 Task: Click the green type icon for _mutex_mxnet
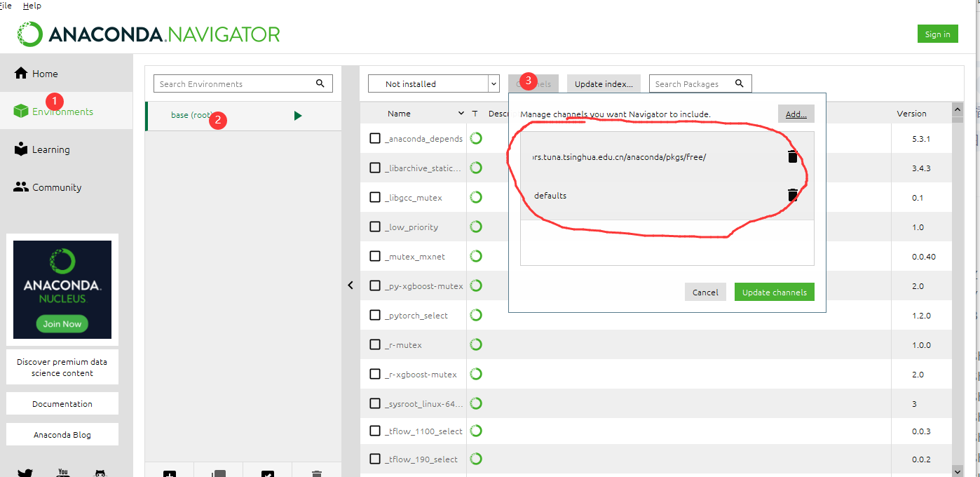click(x=476, y=256)
